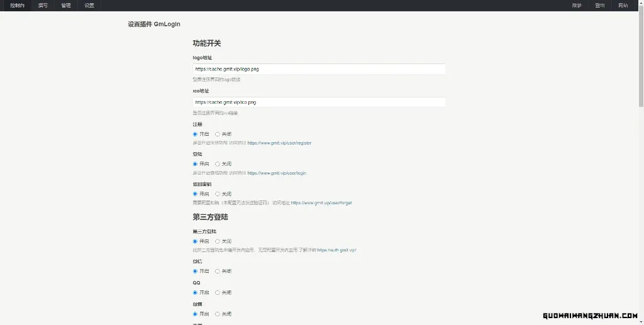Open the user/forget URL link
Image resolution: width=644 pixels, height=325 pixels.
321,202
